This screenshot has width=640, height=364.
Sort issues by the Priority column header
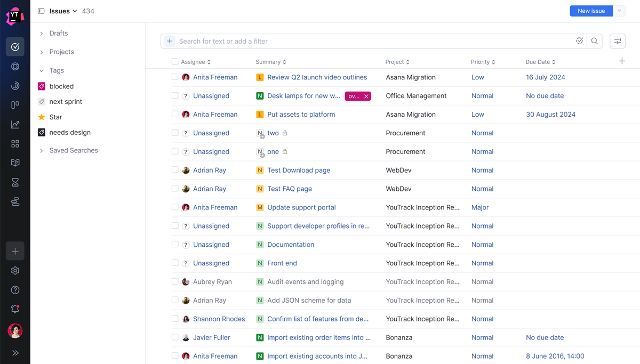click(483, 61)
